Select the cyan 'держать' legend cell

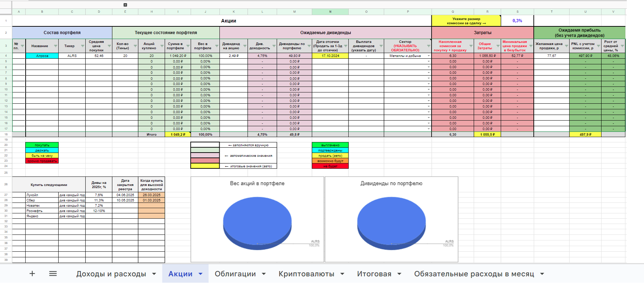(x=42, y=150)
